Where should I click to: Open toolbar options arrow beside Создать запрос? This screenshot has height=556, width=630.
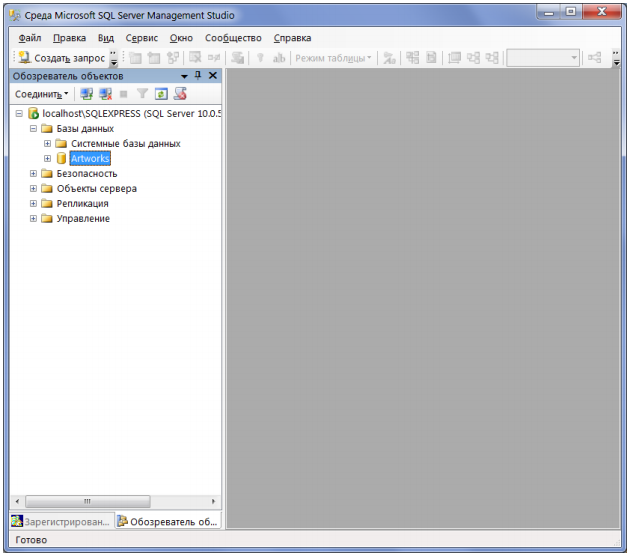click(x=114, y=58)
